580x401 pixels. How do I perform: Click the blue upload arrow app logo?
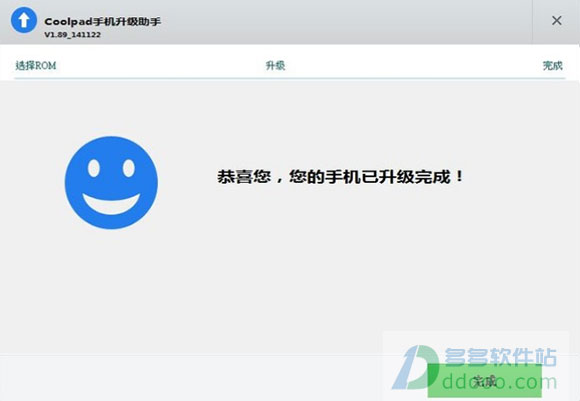click(24, 20)
